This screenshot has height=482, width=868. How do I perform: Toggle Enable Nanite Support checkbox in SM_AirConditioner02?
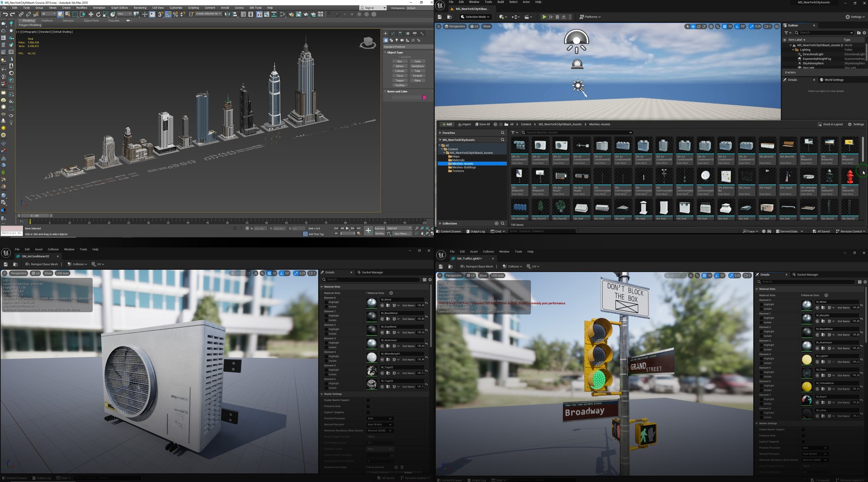pos(368,400)
